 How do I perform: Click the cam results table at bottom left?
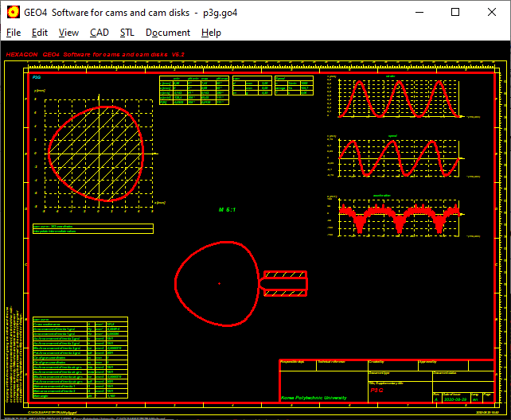pyautogui.click(x=80, y=358)
